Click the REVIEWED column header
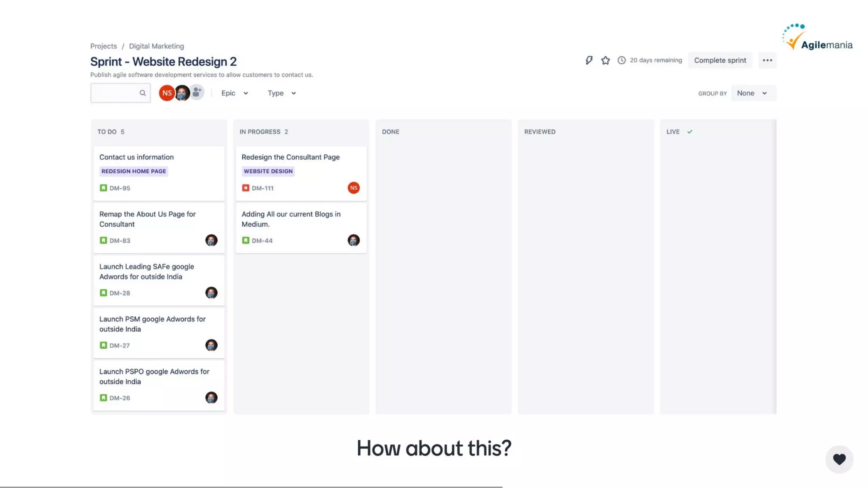The image size is (868, 488). (540, 132)
